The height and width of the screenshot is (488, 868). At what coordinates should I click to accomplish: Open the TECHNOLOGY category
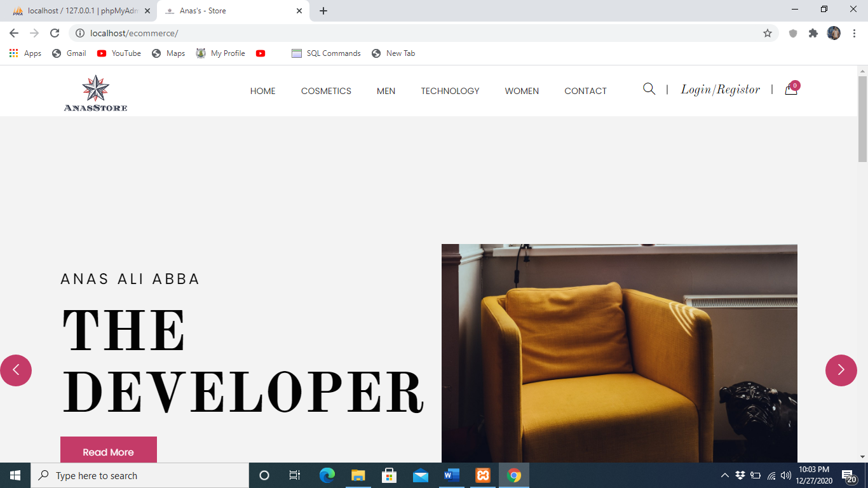pos(450,91)
